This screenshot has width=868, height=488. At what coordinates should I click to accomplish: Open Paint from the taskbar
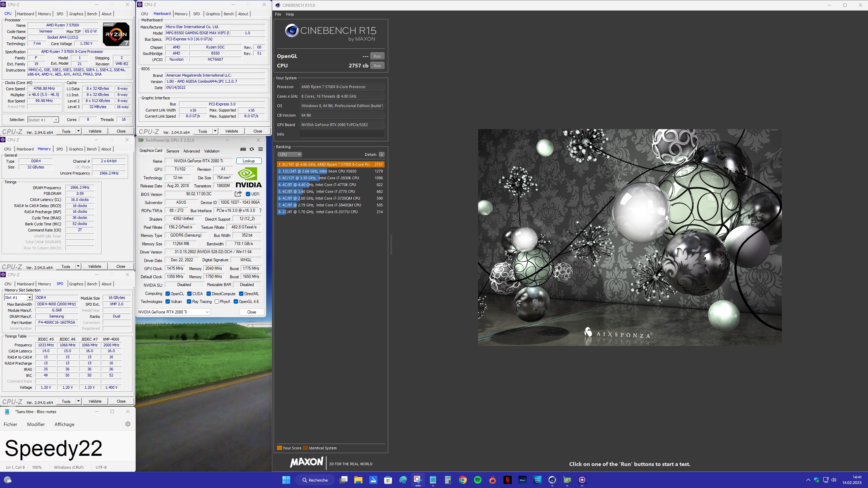(403, 480)
